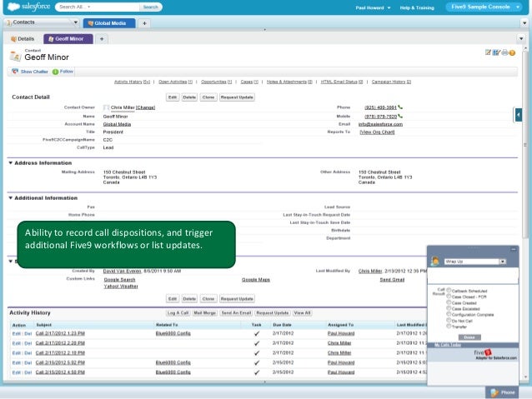Screen dimensions: 532x399
Task: Click the wrap-up notes text area in softphone
Action: pyautogui.click(x=473, y=276)
